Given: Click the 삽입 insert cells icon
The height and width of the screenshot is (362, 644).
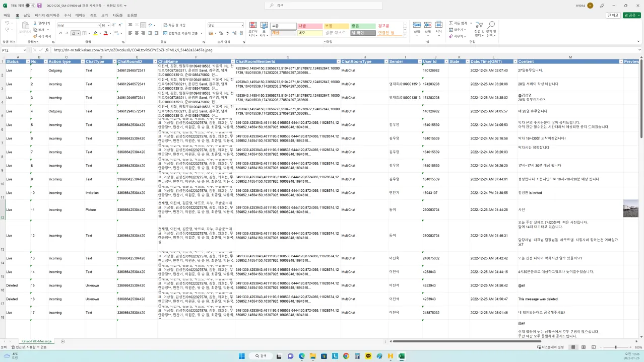Looking at the screenshot, I should pos(417,28).
